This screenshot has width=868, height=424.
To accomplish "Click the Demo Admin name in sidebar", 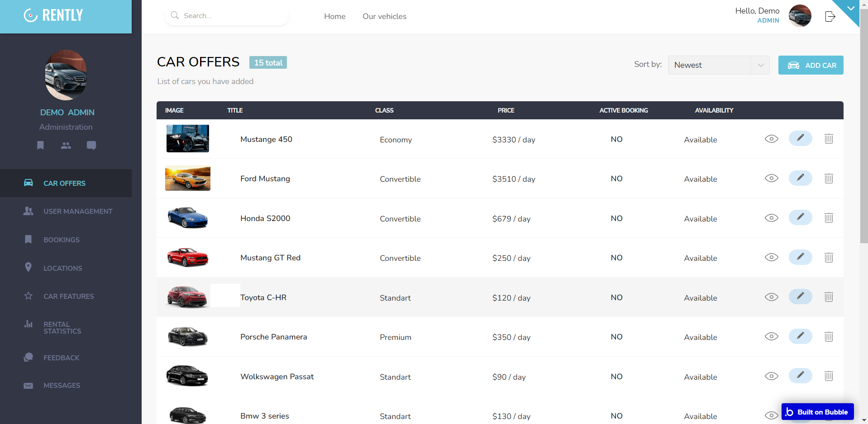I will coord(67,112).
